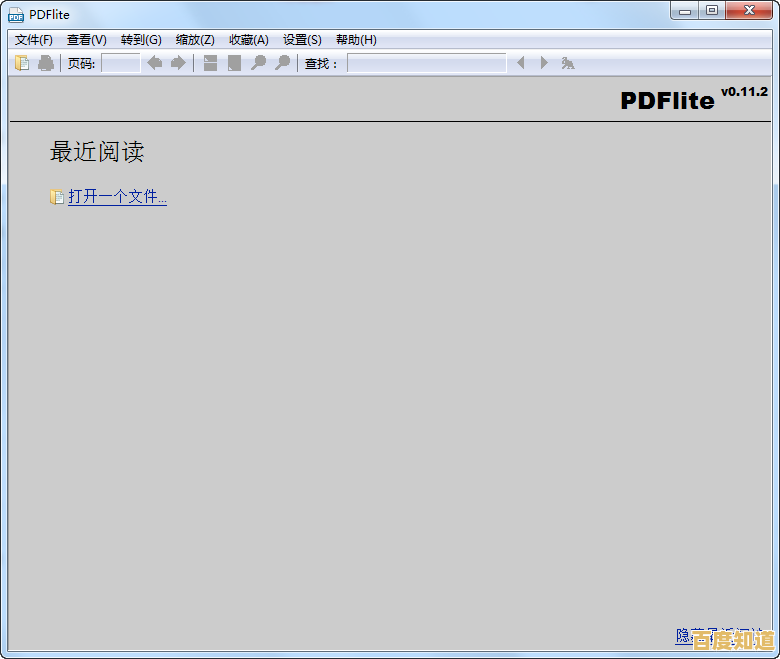Find next match arrow icon

(x=544, y=63)
